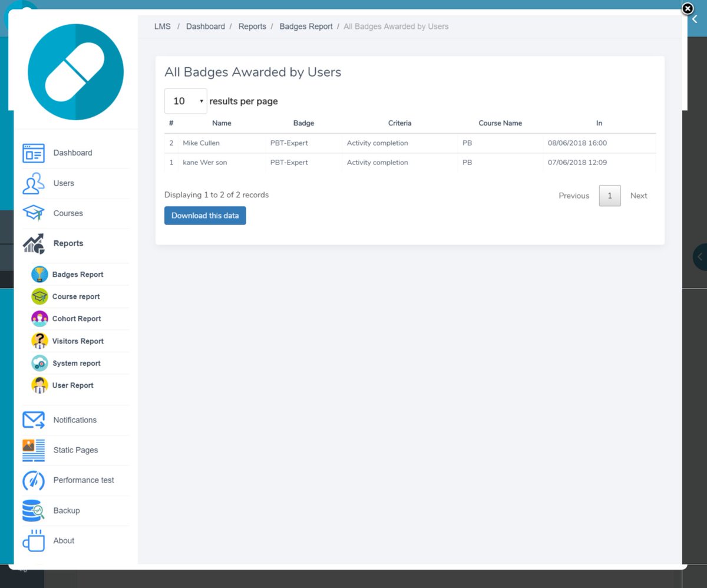Open the Reports breadcrumb link

point(252,26)
